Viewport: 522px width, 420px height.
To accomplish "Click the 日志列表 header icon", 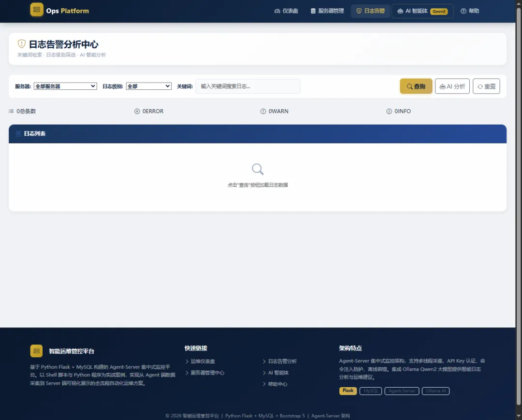I will (18, 134).
